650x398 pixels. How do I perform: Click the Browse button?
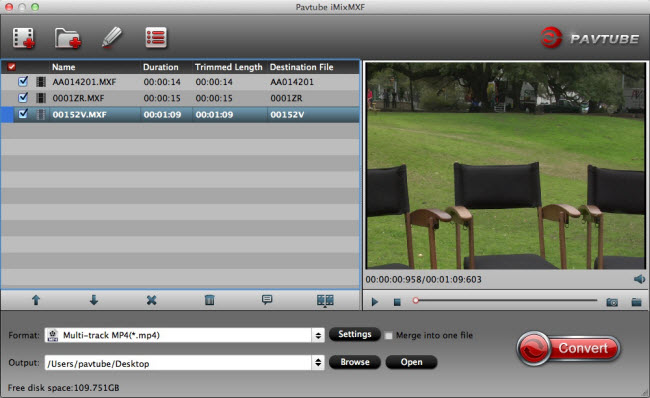pyautogui.click(x=355, y=362)
